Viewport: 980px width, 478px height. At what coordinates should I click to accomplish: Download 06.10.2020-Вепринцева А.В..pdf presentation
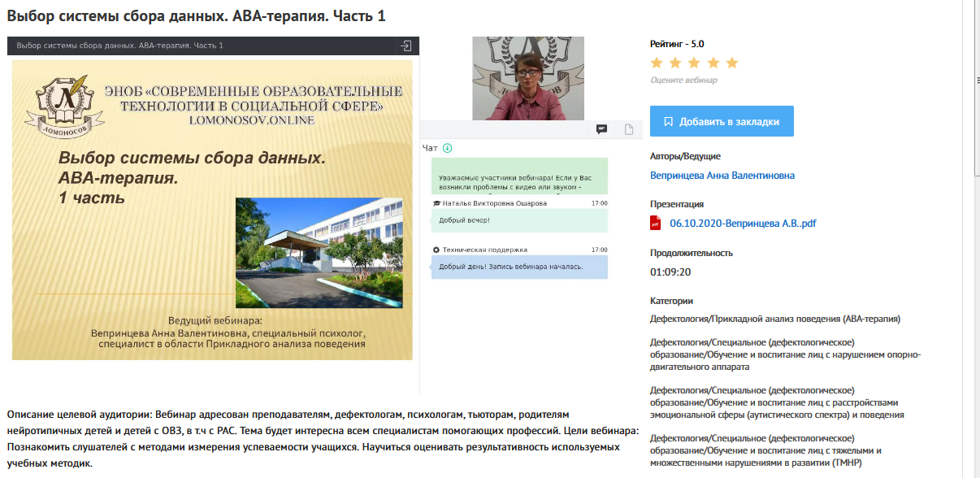[x=742, y=224]
